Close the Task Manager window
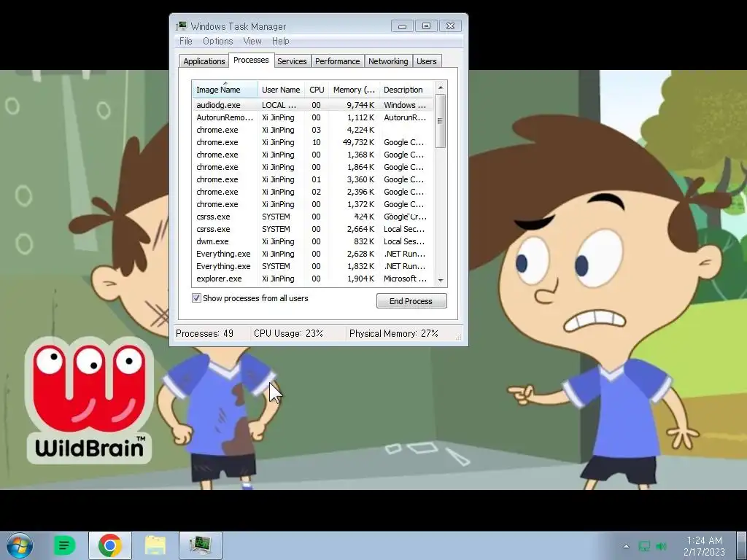 click(x=450, y=26)
